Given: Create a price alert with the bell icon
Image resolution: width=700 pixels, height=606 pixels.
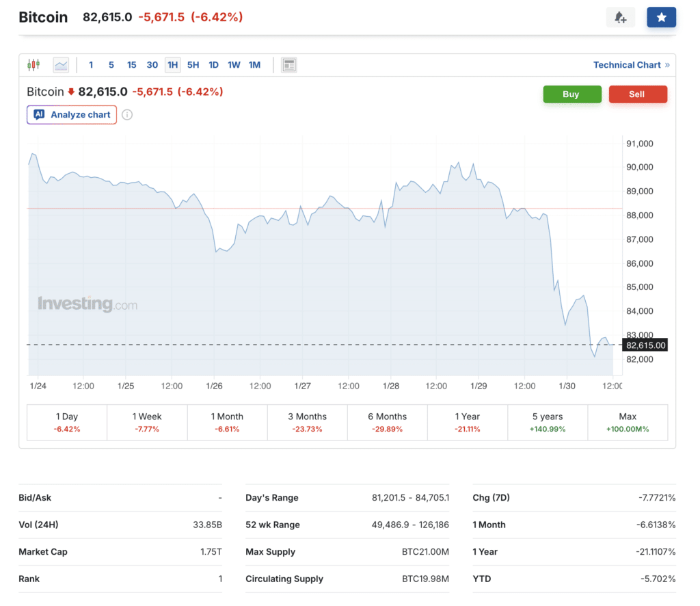Looking at the screenshot, I should [x=620, y=16].
